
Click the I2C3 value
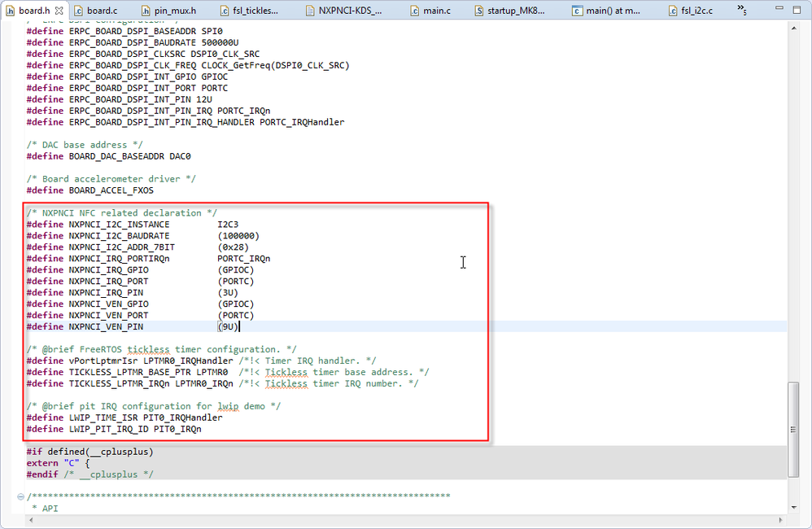click(x=228, y=225)
